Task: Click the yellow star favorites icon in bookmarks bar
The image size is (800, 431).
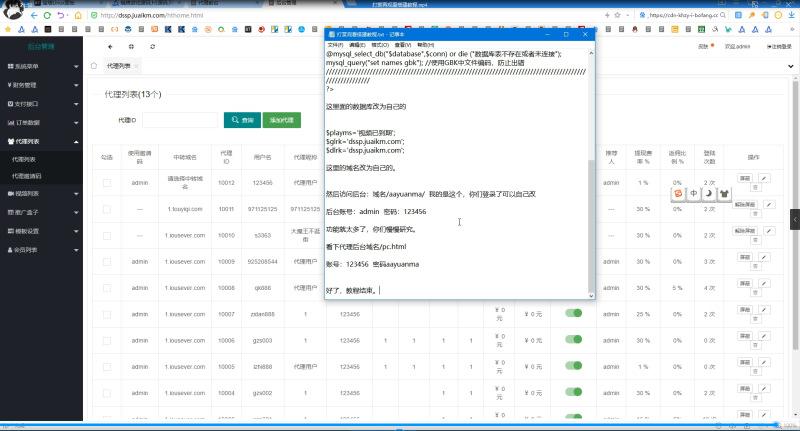Action: 8,30
